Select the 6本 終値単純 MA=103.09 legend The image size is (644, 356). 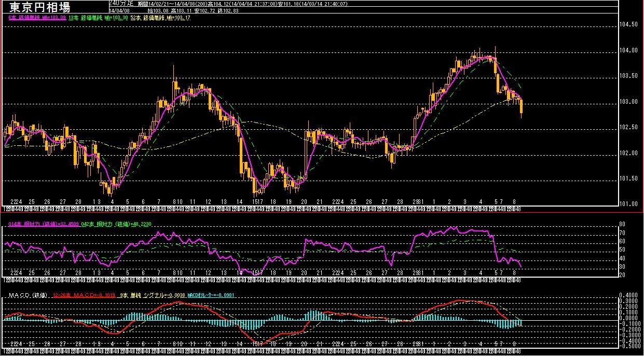pos(37,18)
